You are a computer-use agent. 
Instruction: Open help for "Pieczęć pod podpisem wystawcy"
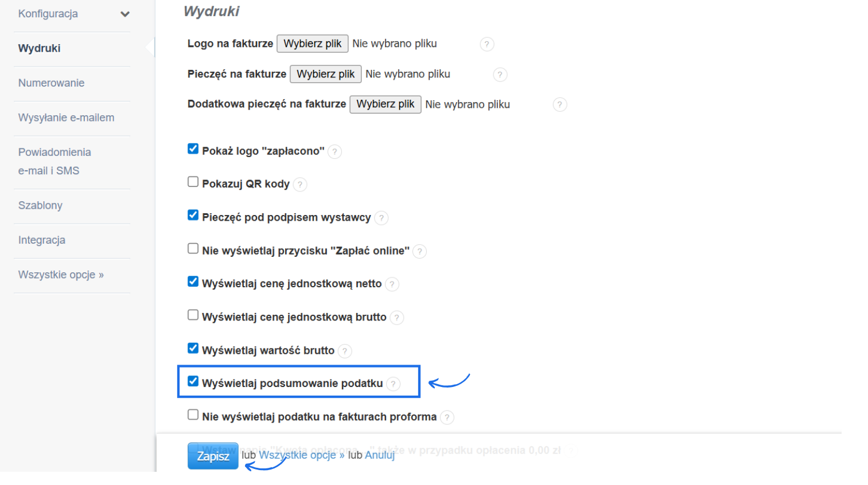coord(381,218)
